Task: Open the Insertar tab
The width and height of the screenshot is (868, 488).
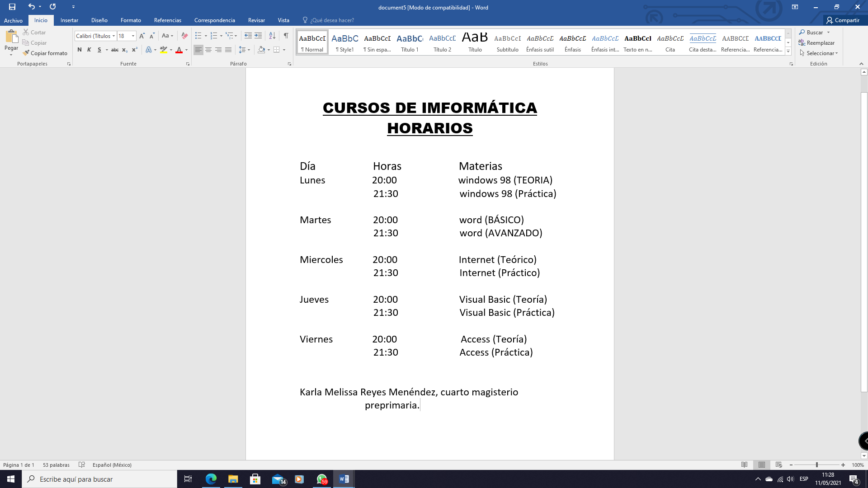Action: (69, 20)
